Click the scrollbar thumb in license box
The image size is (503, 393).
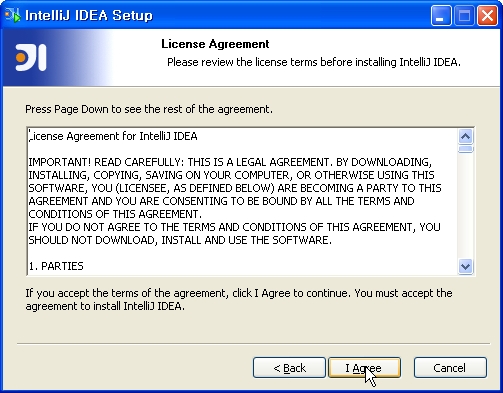point(465,149)
